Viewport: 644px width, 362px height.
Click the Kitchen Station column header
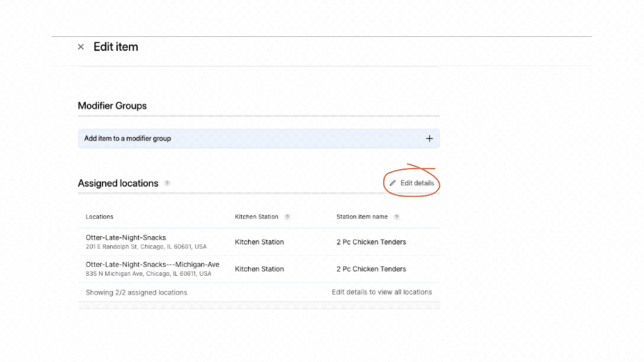pyautogui.click(x=256, y=217)
